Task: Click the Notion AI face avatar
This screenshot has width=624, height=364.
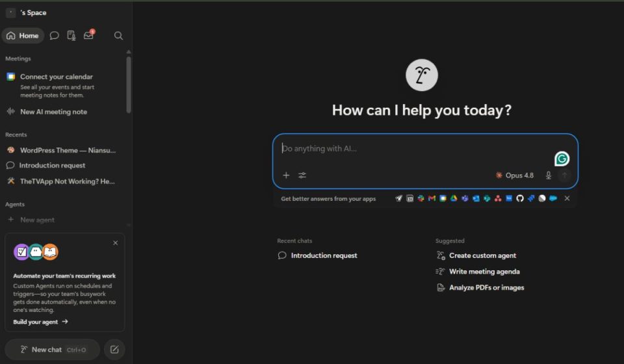Action: 422,75
